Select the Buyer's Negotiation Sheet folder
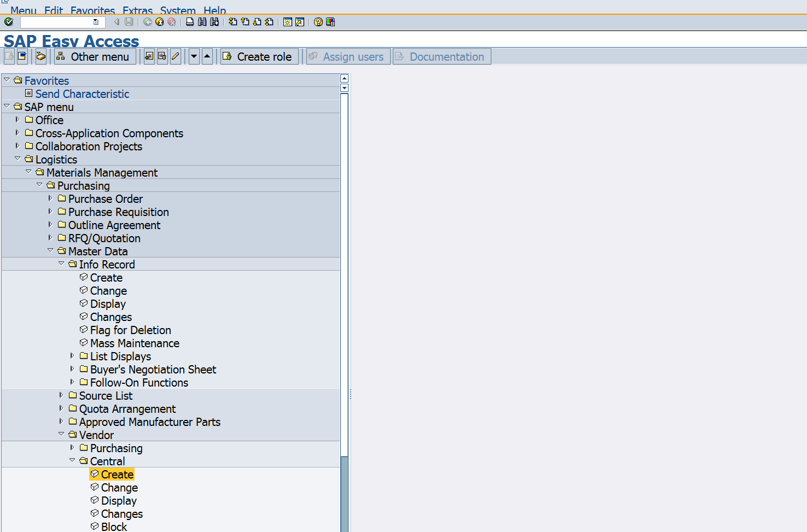This screenshot has width=807, height=532. [153, 370]
